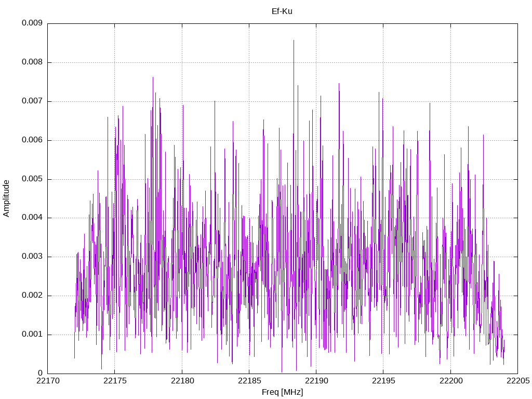Click the x-axis tick label 22190
The image size is (532, 399).
[316, 381]
